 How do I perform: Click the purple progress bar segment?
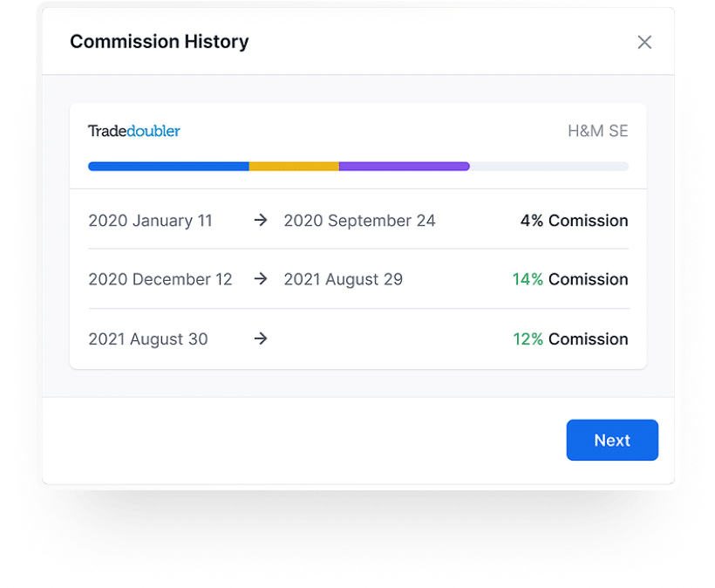pyautogui.click(x=404, y=166)
